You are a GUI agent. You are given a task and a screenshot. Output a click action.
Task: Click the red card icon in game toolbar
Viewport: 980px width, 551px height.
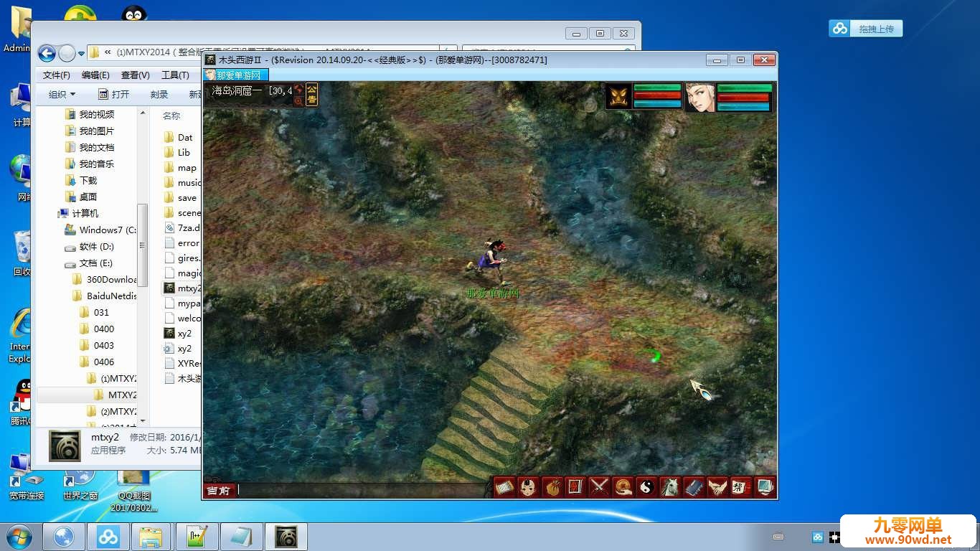[x=575, y=487]
